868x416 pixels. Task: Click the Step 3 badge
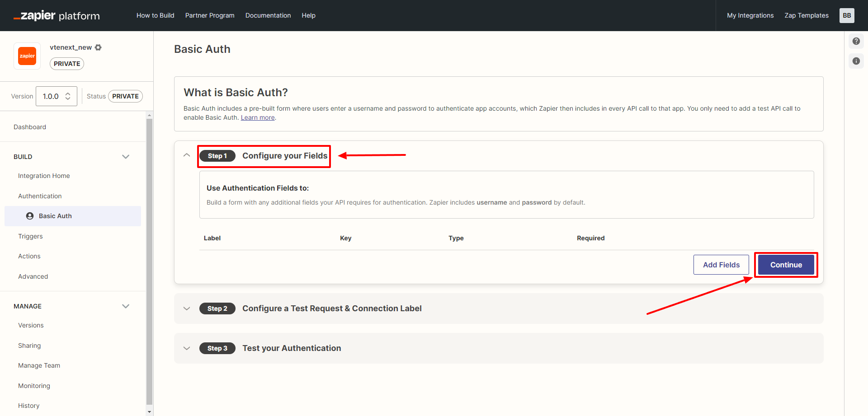tap(217, 348)
